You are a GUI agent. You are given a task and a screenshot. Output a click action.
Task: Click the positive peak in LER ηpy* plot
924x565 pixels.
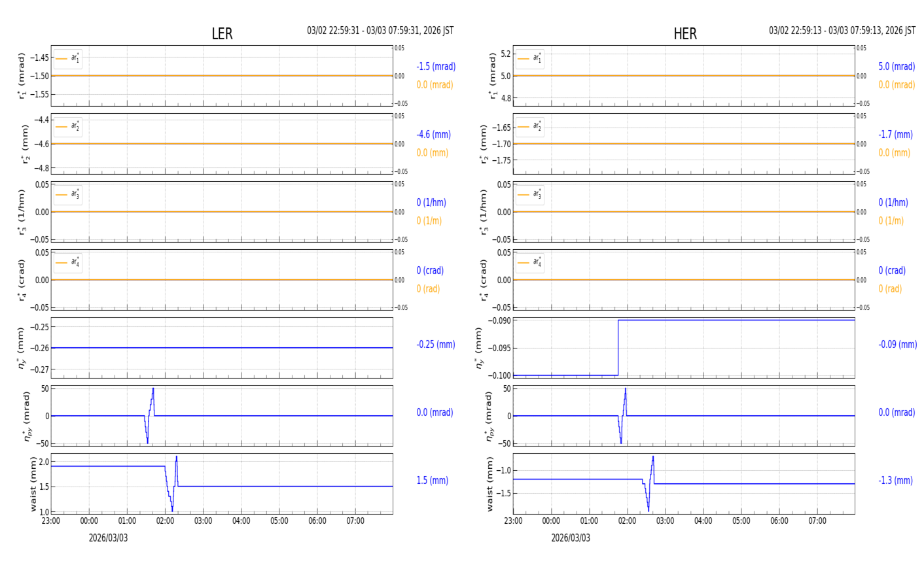153,389
